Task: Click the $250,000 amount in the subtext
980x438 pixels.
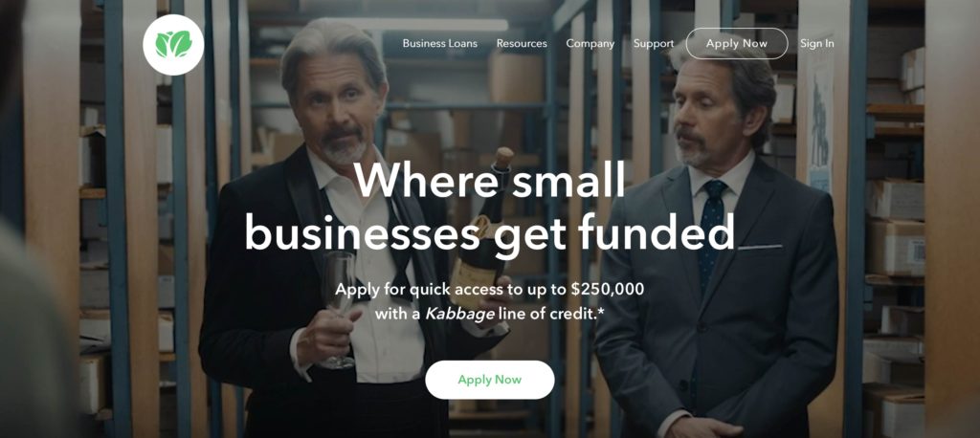Action: [607, 290]
